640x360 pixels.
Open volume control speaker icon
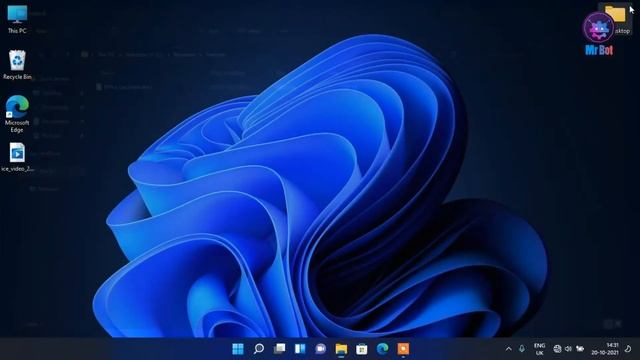pos(568,349)
